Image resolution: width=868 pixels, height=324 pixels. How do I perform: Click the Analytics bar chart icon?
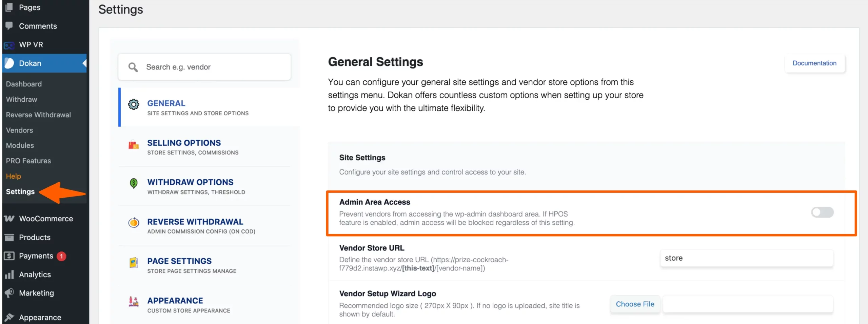click(x=9, y=275)
